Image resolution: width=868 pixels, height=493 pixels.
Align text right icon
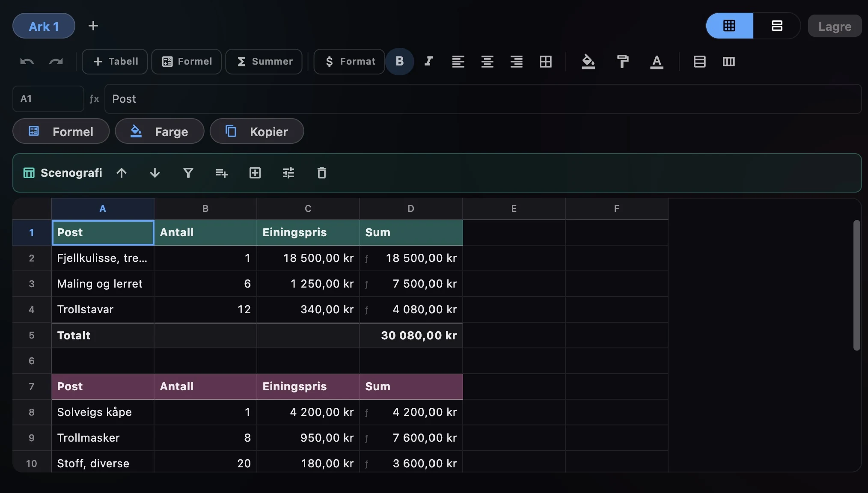516,62
